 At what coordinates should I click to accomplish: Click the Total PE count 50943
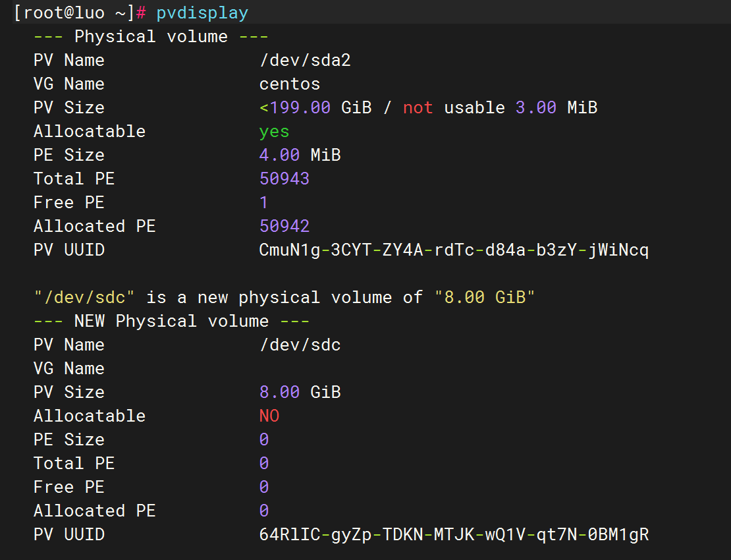(284, 179)
